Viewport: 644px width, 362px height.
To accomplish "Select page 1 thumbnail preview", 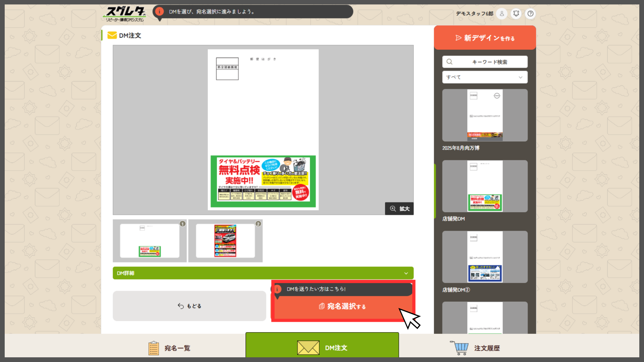I will [150, 241].
